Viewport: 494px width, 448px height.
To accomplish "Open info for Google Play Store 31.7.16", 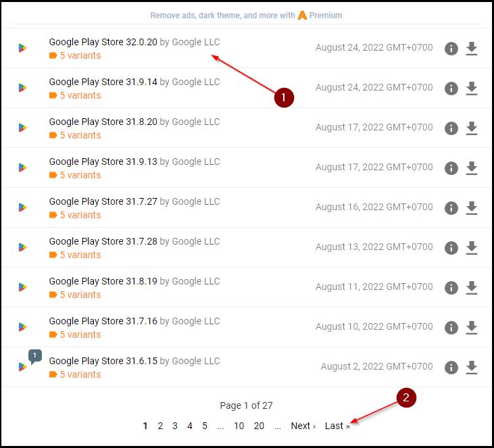I will click(x=451, y=327).
